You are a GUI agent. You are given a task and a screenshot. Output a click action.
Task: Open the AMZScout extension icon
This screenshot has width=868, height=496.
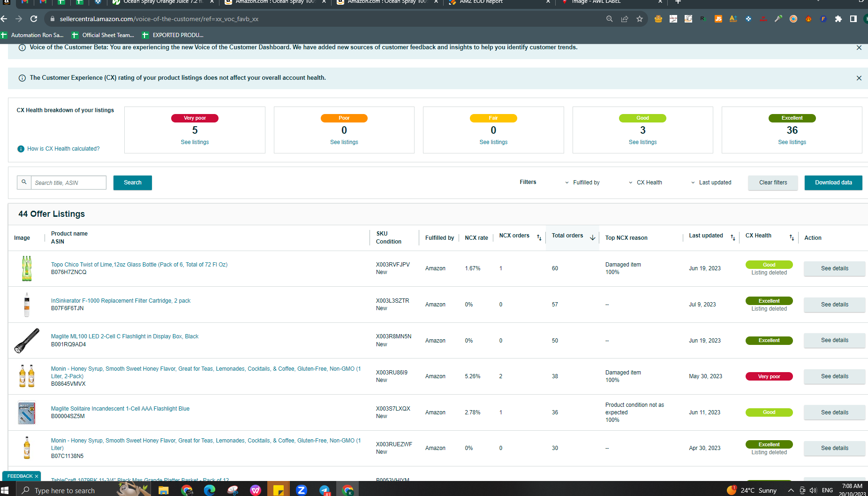point(733,19)
